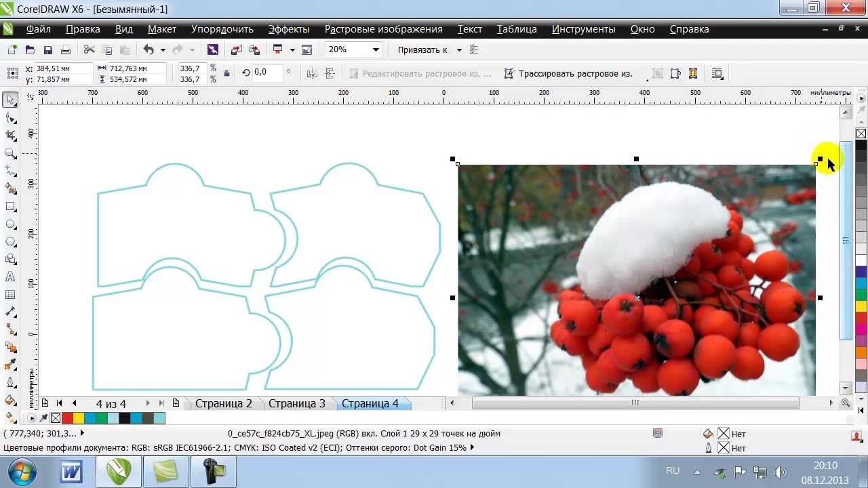The width and height of the screenshot is (868, 488).
Task: Switch to Страница 3 tab
Action: pos(297,403)
